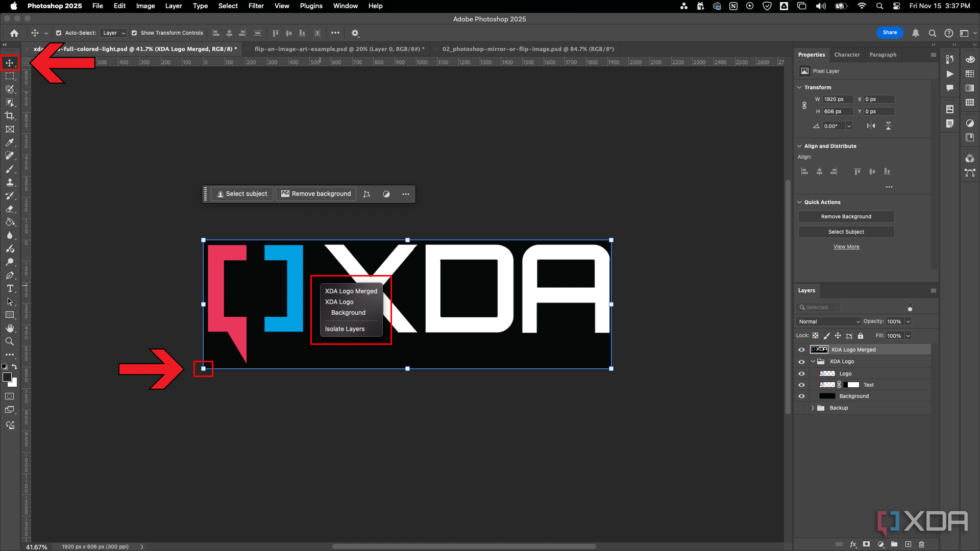This screenshot has height=551, width=980.
Task: Open layer effects fx menu
Action: coord(853,544)
